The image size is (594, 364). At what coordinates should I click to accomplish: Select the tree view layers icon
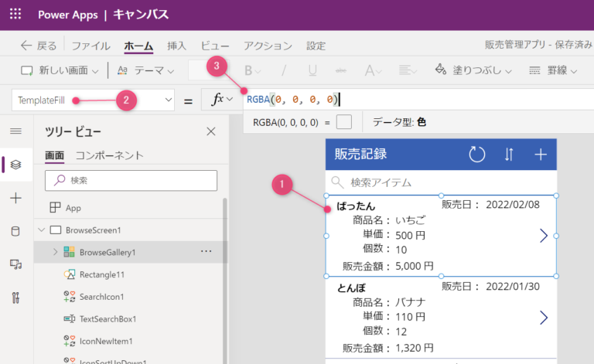(16, 165)
